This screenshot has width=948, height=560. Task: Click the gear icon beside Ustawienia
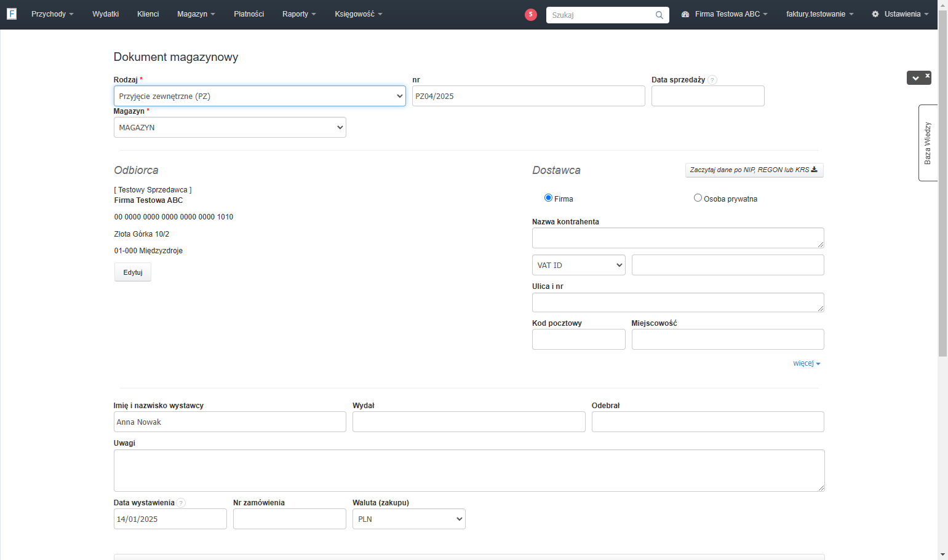(875, 14)
